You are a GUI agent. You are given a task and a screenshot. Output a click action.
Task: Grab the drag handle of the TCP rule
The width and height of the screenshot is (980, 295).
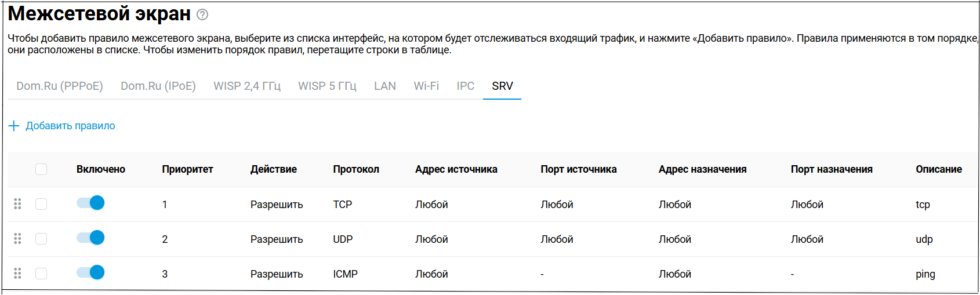17,204
